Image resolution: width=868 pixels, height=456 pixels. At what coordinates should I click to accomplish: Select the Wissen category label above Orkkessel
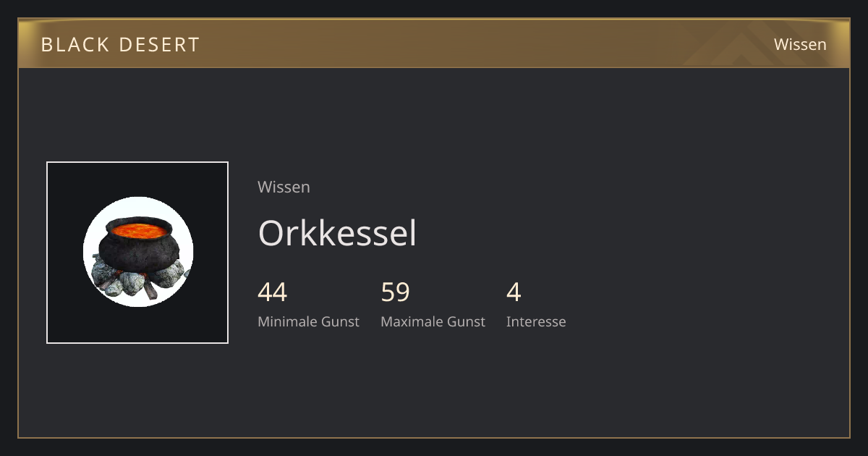click(x=284, y=187)
